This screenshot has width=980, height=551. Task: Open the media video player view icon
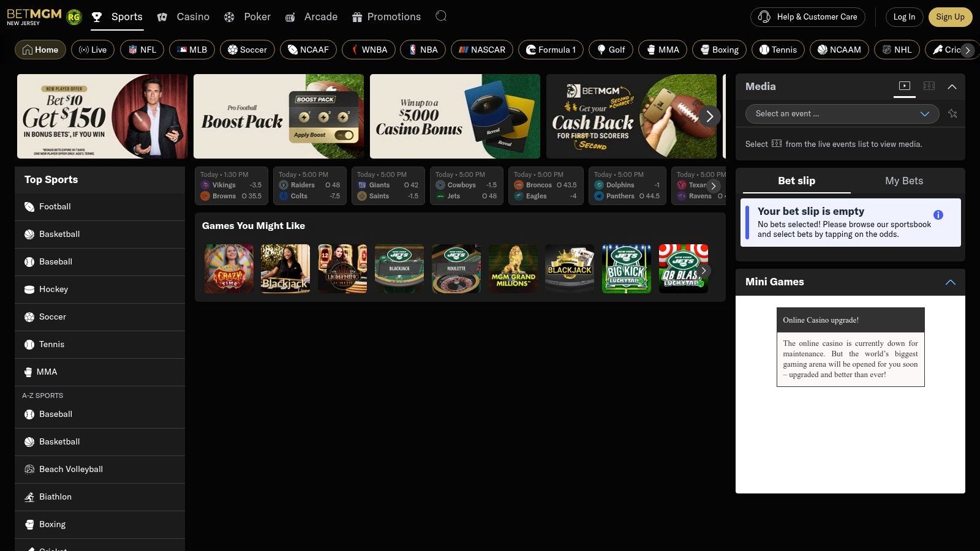(x=905, y=86)
